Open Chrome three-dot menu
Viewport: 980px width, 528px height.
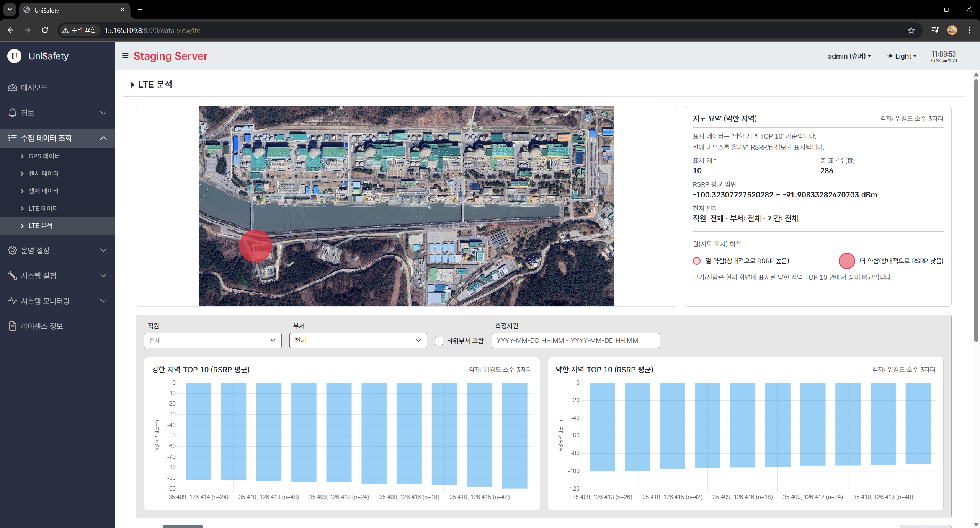(969, 30)
